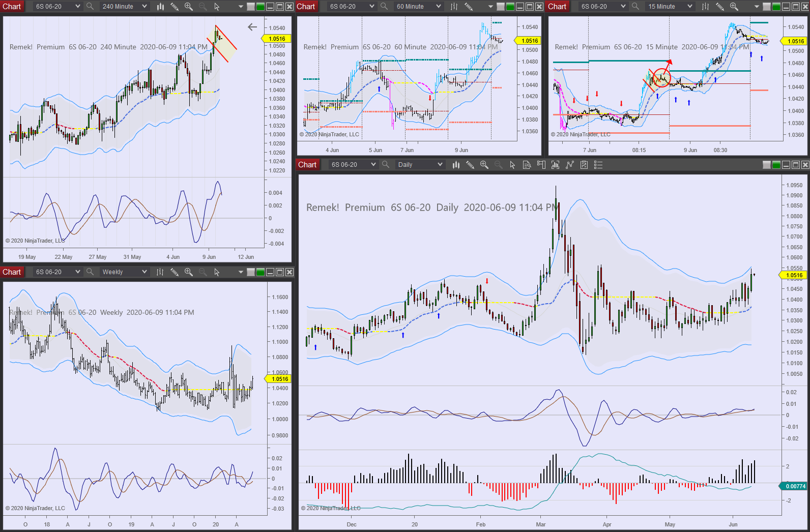
Task: Open chart style menu in 15 Minute chart
Action: coord(706,7)
